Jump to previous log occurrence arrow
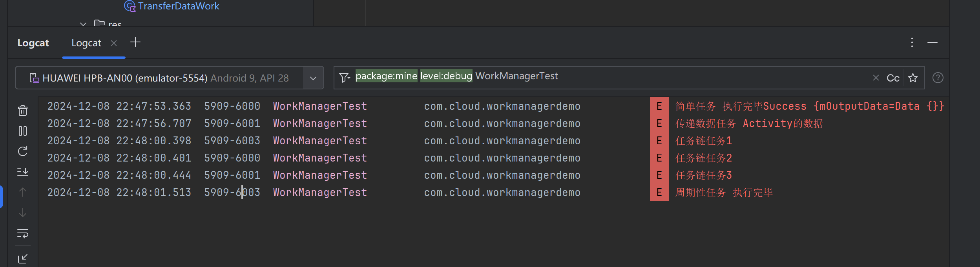 23,192
